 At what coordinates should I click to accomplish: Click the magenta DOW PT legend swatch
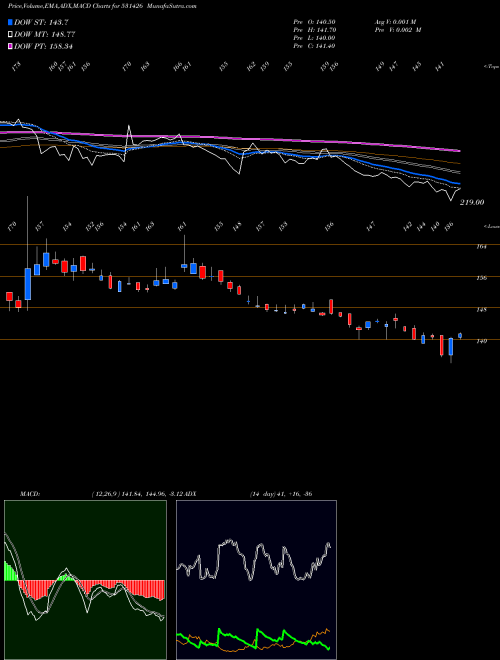(x=10, y=46)
